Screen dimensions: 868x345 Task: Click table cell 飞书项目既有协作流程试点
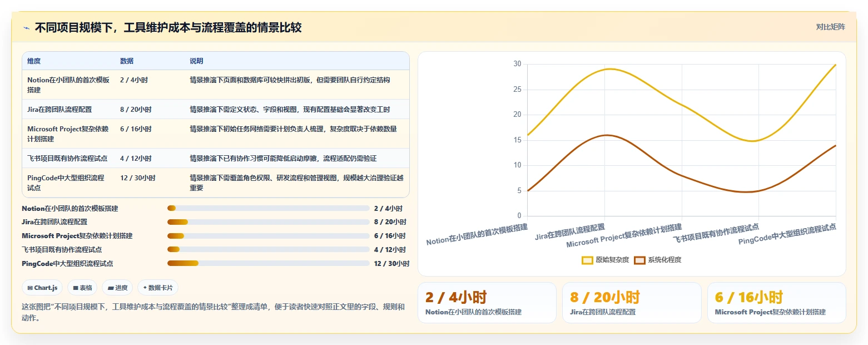click(x=67, y=159)
